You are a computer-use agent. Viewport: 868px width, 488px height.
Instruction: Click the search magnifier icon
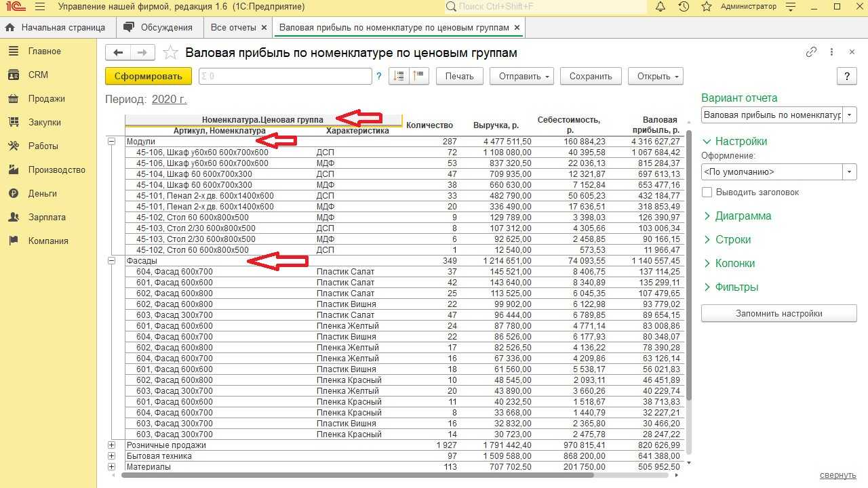click(452, 7)
